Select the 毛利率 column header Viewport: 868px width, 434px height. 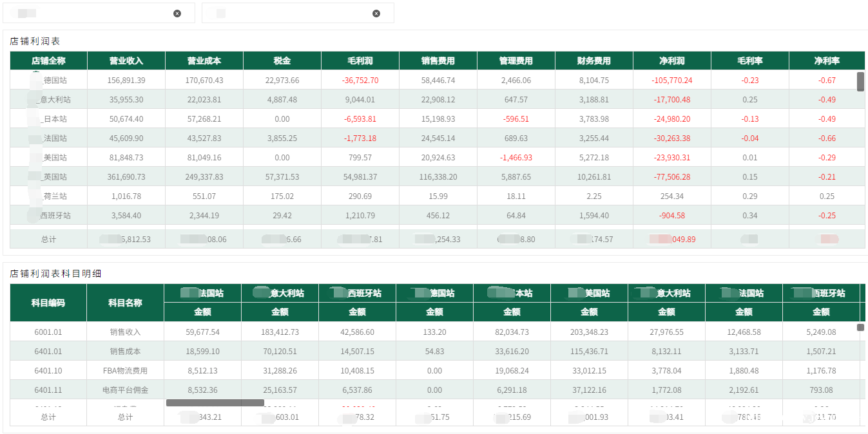coord(750,61)
